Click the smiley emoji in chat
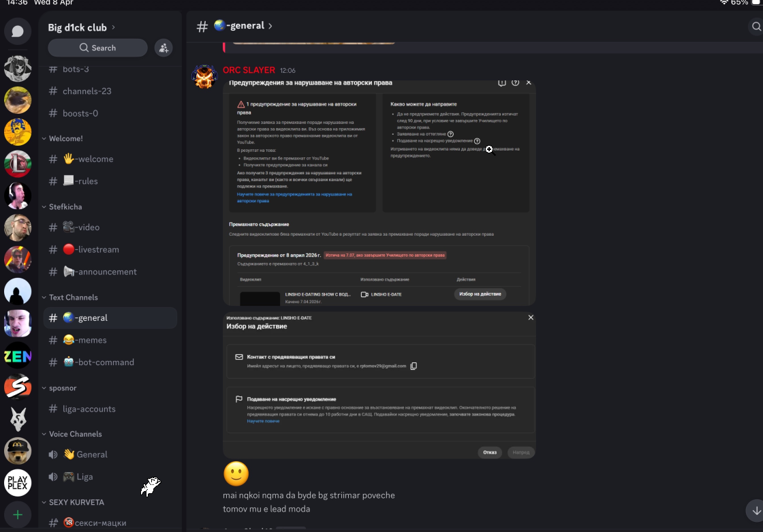The height and width of the screenshot is (532, 763). 236,473
